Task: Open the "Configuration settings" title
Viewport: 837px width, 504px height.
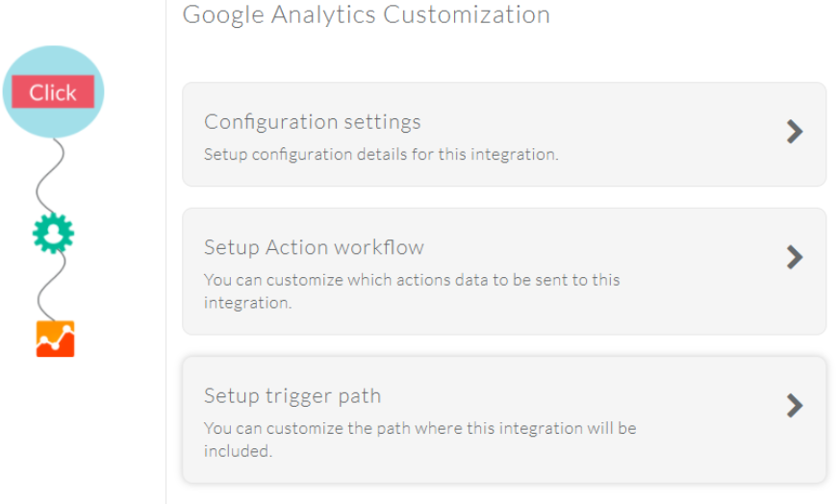Action: (x=313, y=122)
